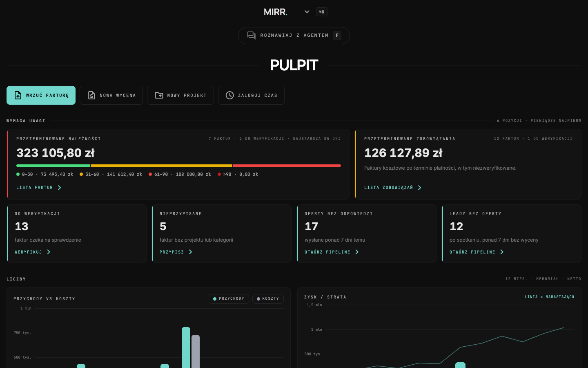
Task: Click the tallest teal revenue bar in chart
Action: pos(186,348)
